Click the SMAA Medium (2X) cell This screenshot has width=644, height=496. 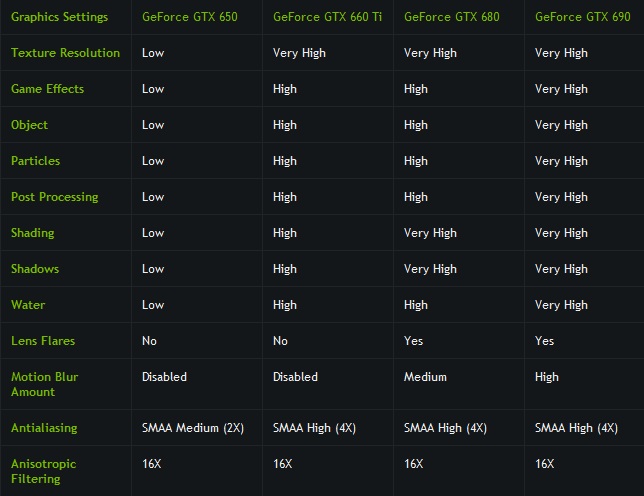point(193,428)
